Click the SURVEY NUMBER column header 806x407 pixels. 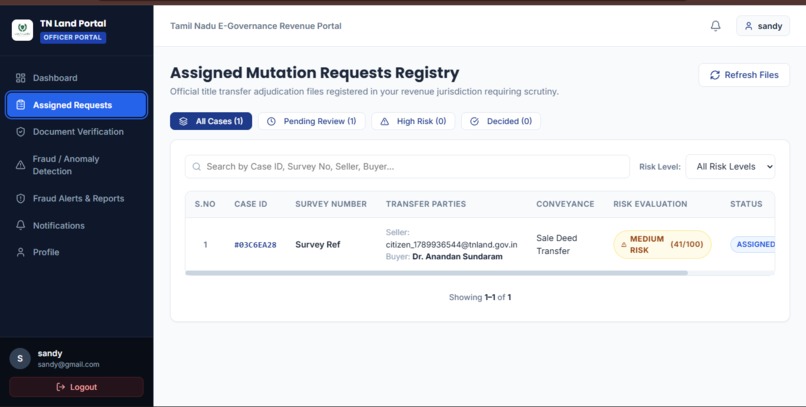click(331, 204)
